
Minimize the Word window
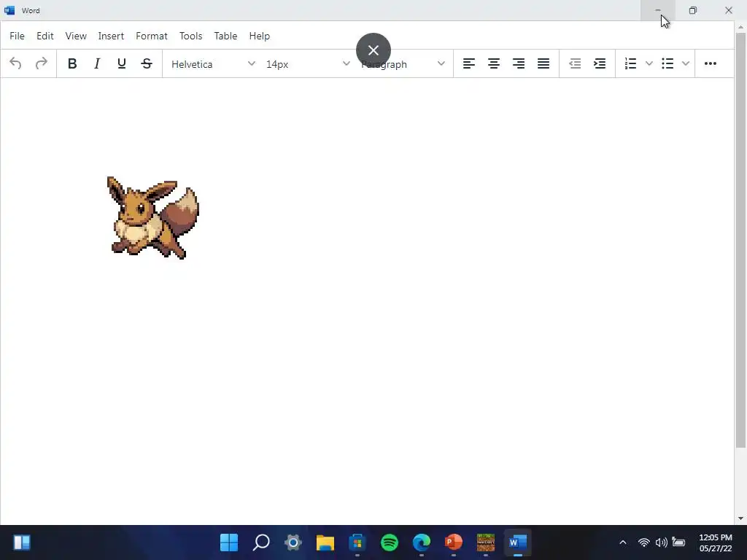pyautogui.click(x=658, y=10)
